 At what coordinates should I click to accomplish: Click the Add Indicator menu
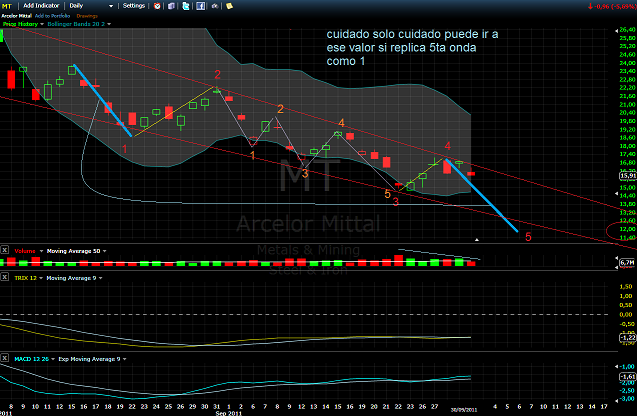(41, 6)
